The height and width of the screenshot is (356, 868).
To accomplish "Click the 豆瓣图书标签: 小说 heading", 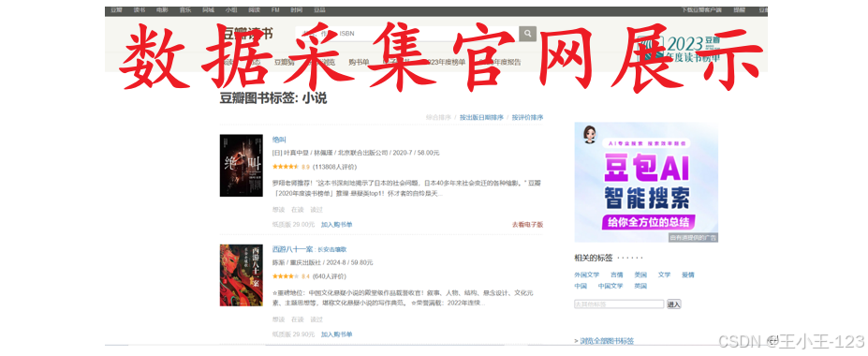I will click(x=272, y=98).
